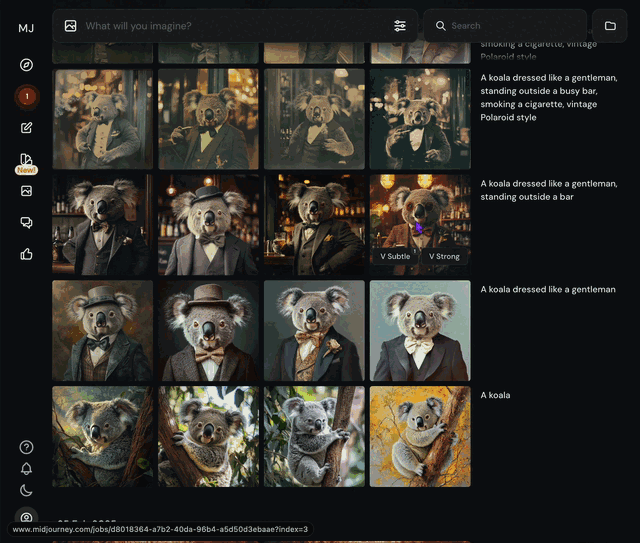Open the account profile icon
640x543 pixels.
(27, 517)
